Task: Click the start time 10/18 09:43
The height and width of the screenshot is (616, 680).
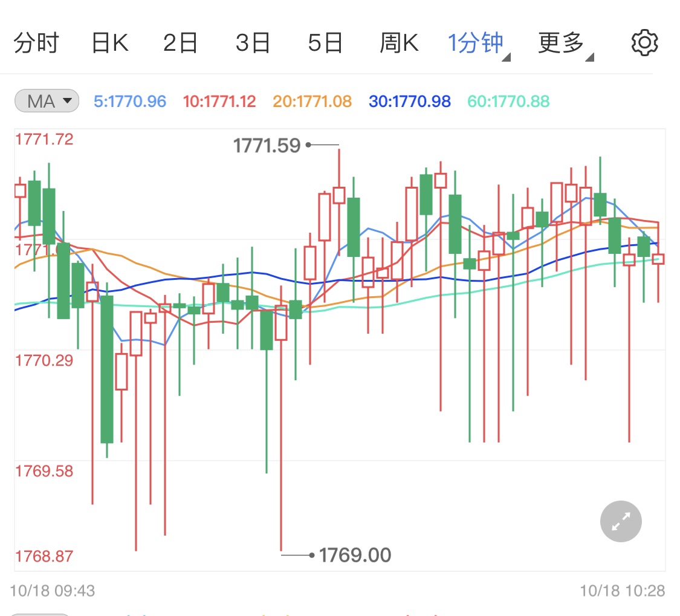Action: pos(53,591)
